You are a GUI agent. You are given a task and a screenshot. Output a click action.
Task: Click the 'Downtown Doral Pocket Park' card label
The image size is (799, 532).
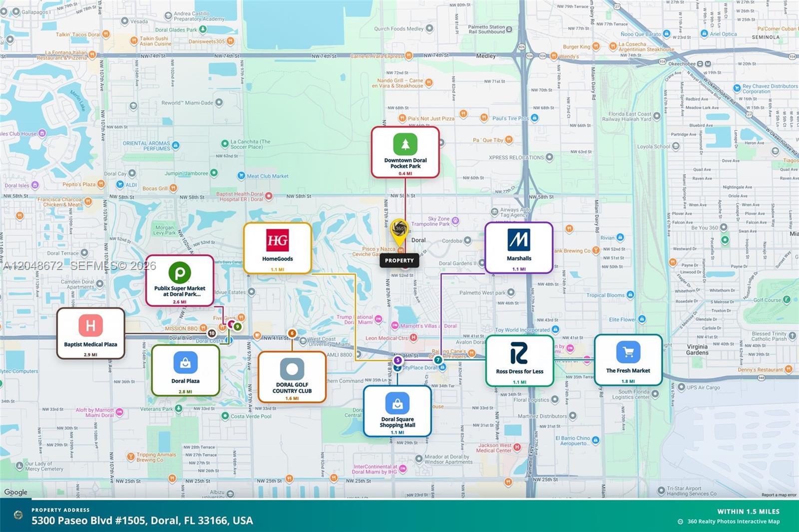[x=405, y=163]
